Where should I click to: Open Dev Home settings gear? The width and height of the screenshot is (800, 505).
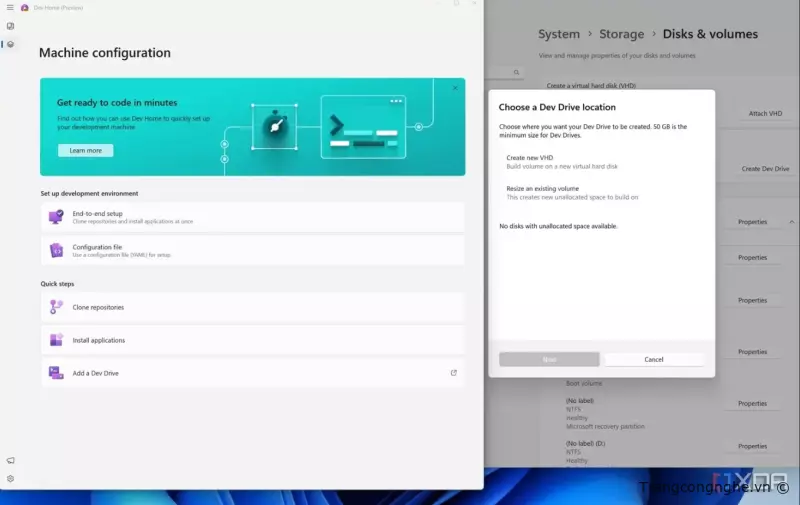(10, 478)
